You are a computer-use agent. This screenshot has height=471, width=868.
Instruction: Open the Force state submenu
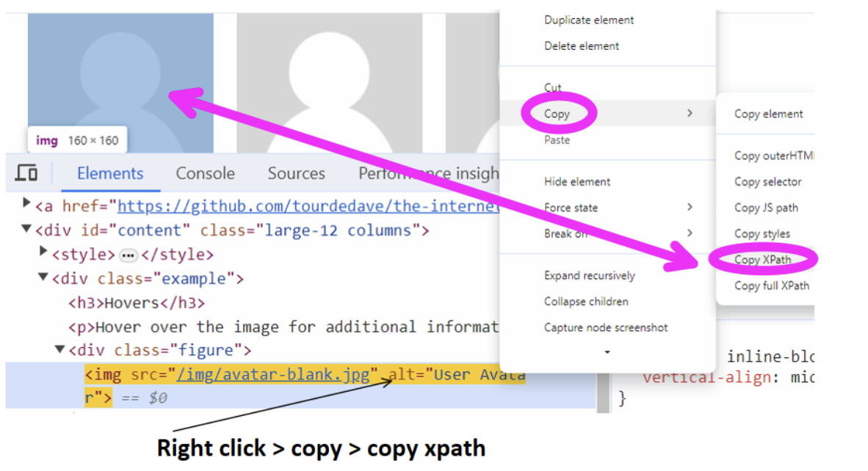(571, 208)
